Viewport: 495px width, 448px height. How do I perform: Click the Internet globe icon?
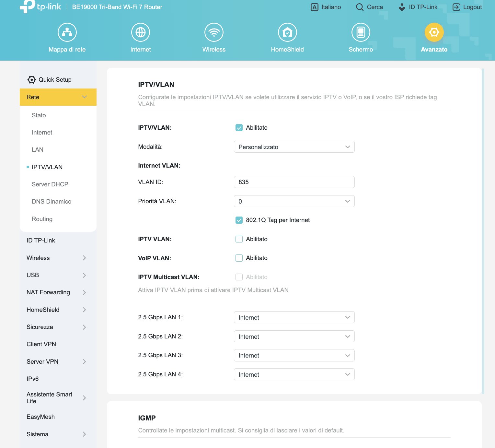140,32
